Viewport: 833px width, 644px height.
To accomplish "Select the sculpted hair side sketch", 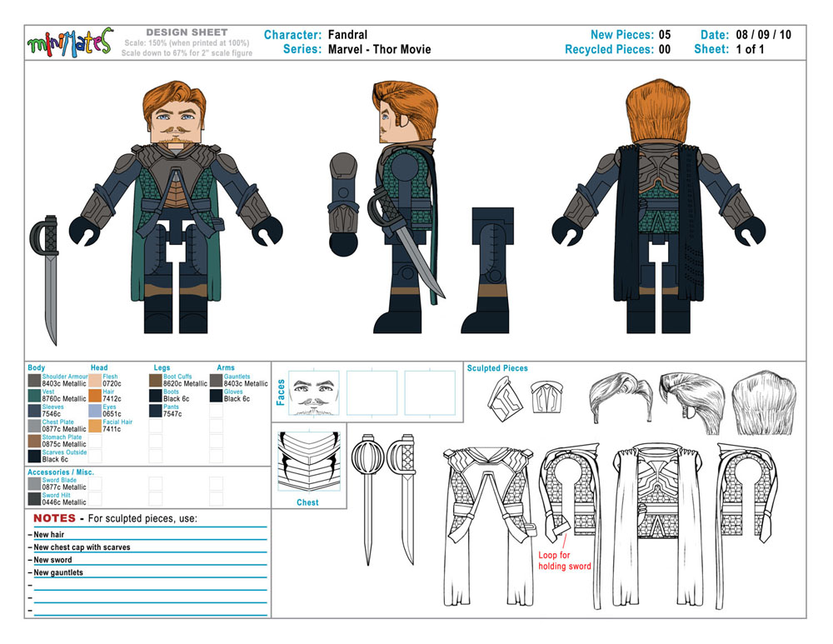I will pyautogui.click(x=691, y=402).
